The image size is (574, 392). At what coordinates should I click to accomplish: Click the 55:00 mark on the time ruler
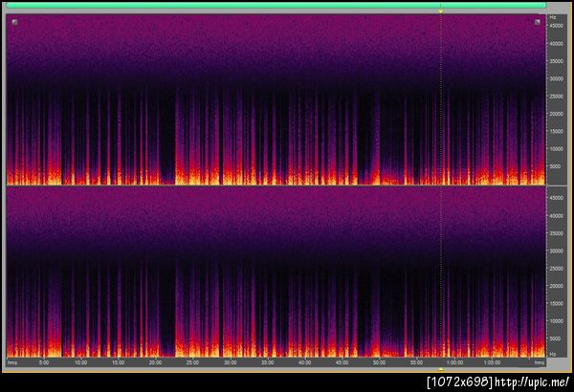click(x=416, y=362)
